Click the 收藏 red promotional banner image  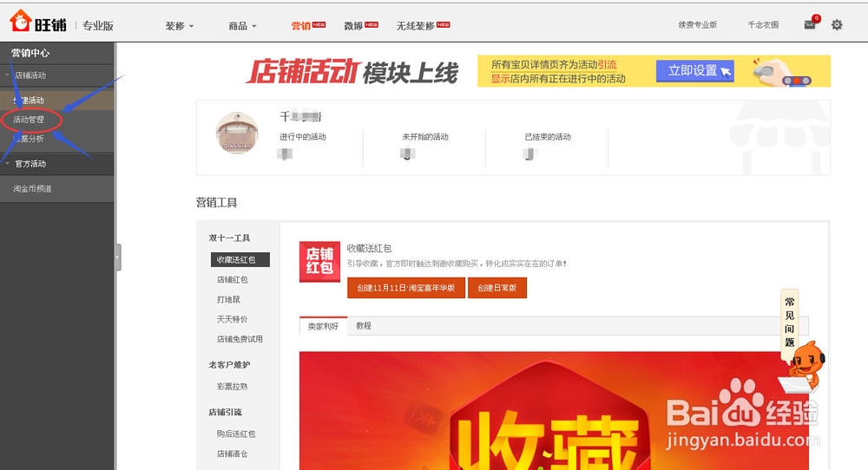[554, 410]
